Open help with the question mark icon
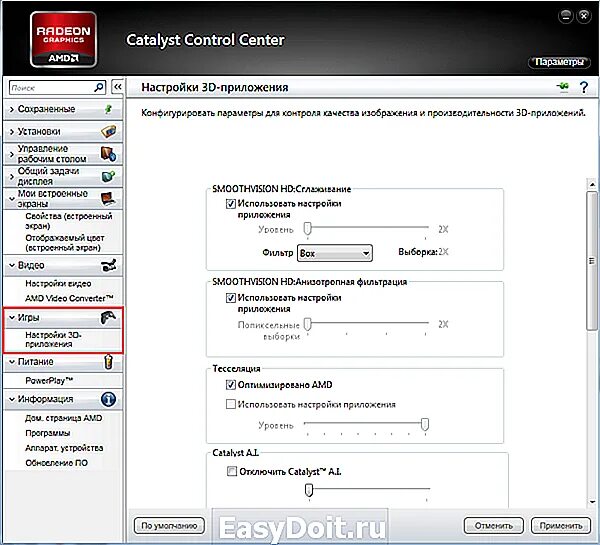 pos(584,87)
